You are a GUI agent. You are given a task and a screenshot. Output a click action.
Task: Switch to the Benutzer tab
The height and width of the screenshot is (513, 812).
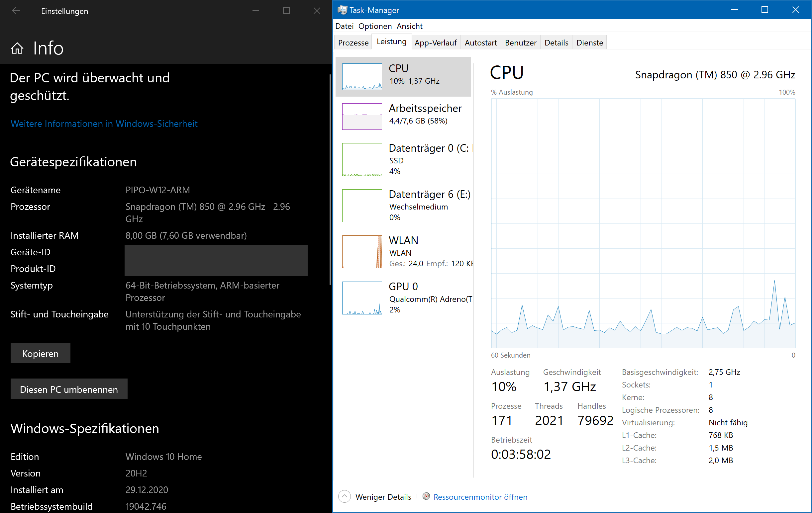click(520, 43)
